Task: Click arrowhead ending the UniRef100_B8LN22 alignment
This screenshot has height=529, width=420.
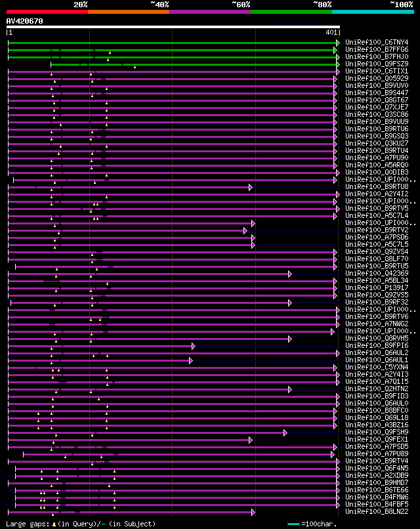Action: point(253,512)
